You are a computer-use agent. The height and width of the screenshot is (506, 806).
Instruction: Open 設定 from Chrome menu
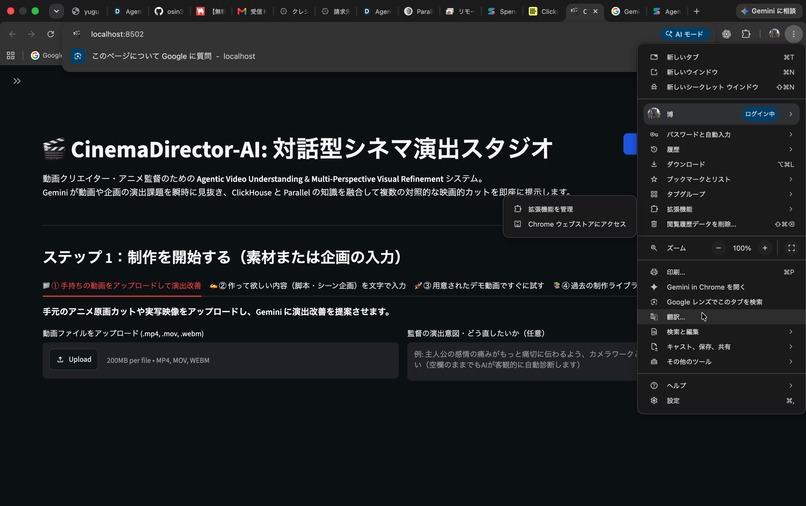tap(721, 400)
